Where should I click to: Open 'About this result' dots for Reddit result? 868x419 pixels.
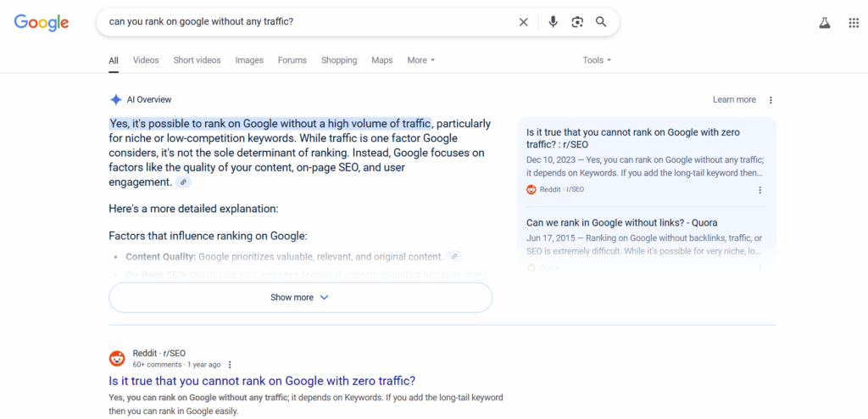point(230,365)
